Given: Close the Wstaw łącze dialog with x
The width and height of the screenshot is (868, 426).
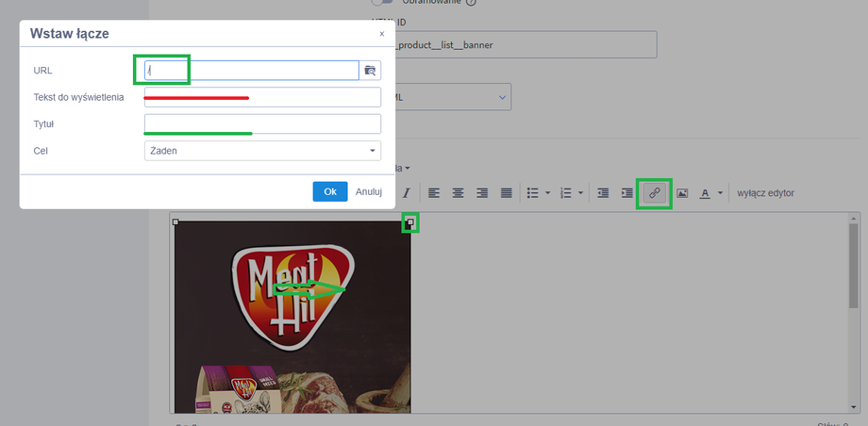Looking at the screenshot, I should tap(381, 34).
